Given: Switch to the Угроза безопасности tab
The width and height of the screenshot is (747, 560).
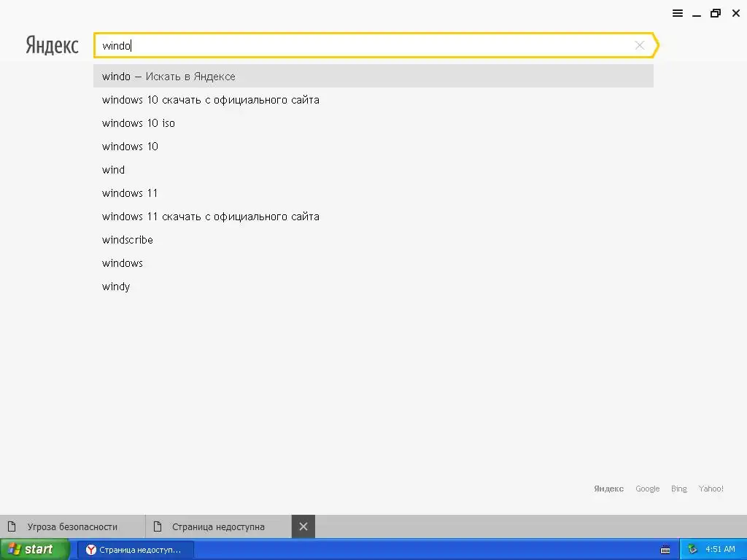Looking at the screenshot, I should 72,526.
